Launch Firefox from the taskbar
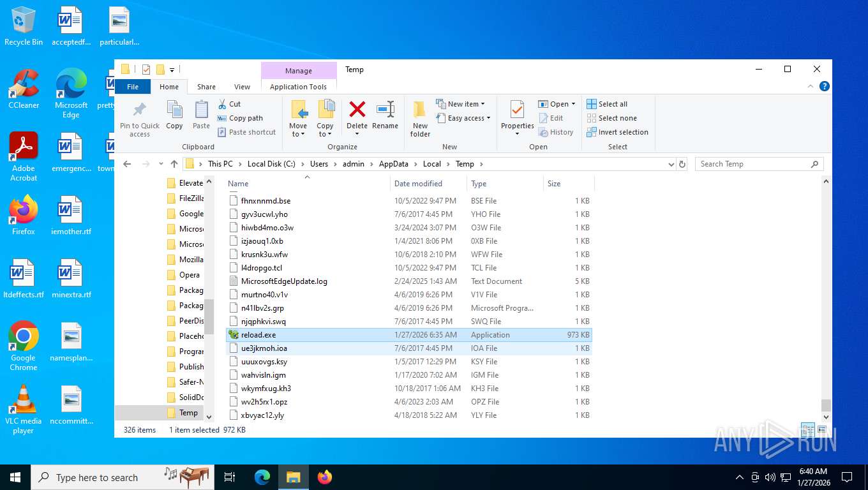Viewport: 868px width, 490px height. (325, 477)
